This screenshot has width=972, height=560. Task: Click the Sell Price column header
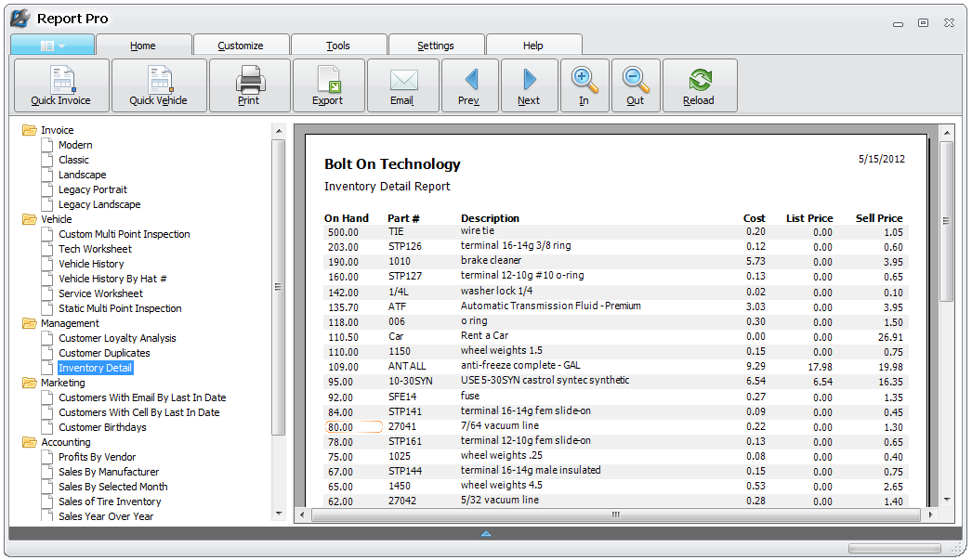click(879, 218)
